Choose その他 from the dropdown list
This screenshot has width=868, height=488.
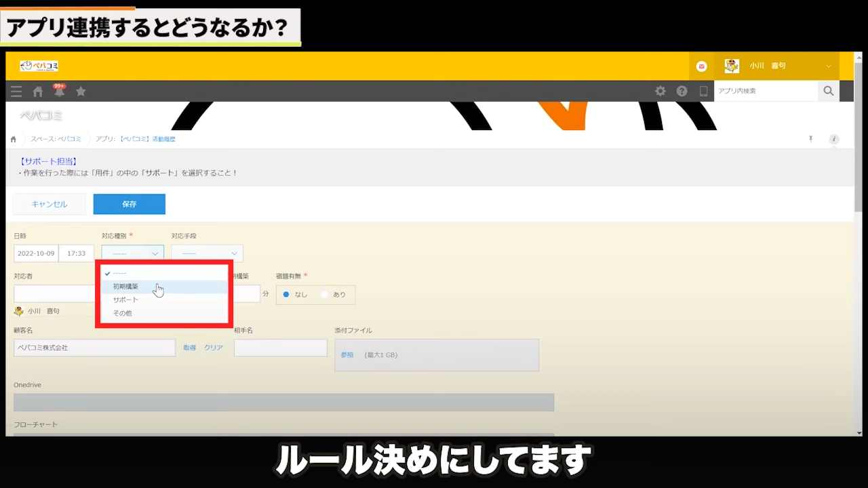(x=123, y=313)
